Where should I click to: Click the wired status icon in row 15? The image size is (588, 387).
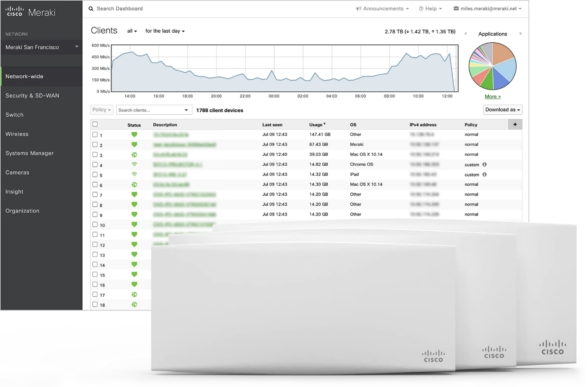pos(134,274)
